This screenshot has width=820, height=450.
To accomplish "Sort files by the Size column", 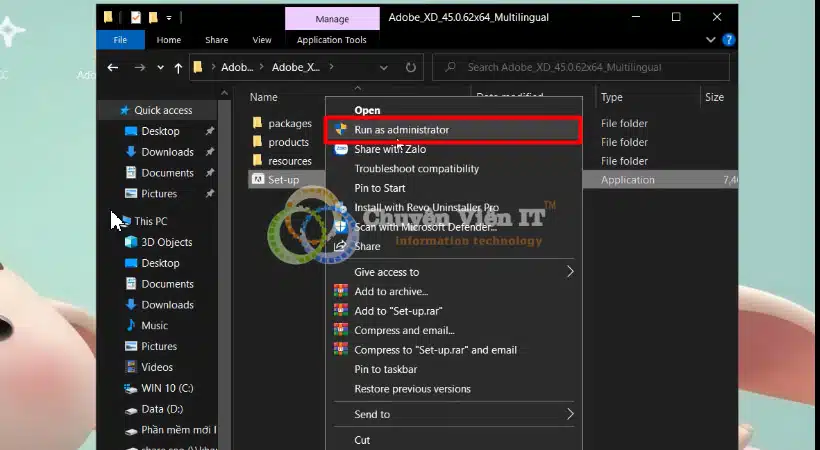I will pyautogui.click(x=714, y=97).
